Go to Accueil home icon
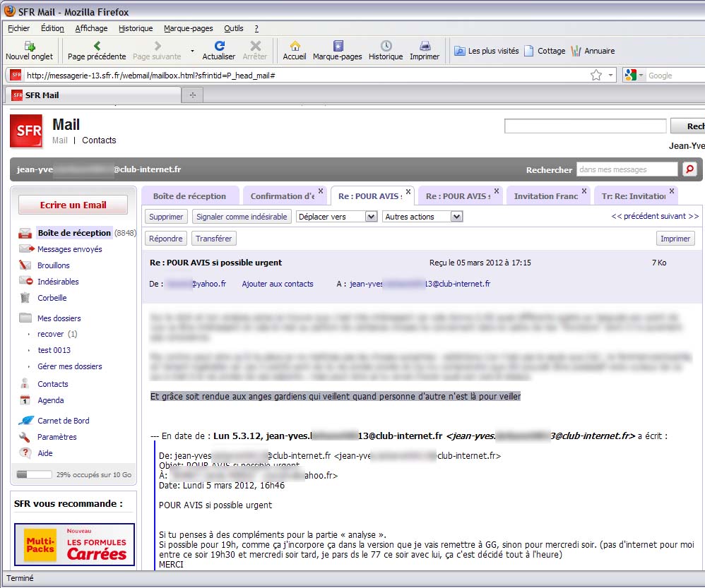705x588 pixels. [x=295, y=46]
